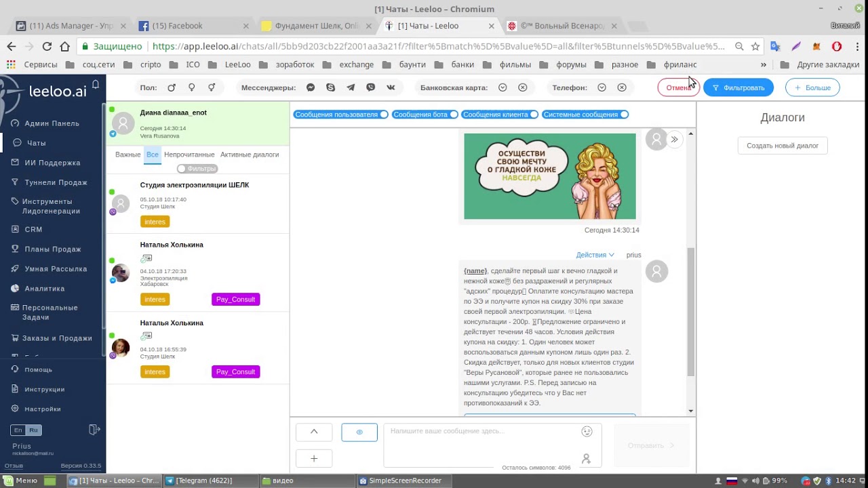Switch to Важные chats tab
Screen dimensions: 868x488
point(127,155)
